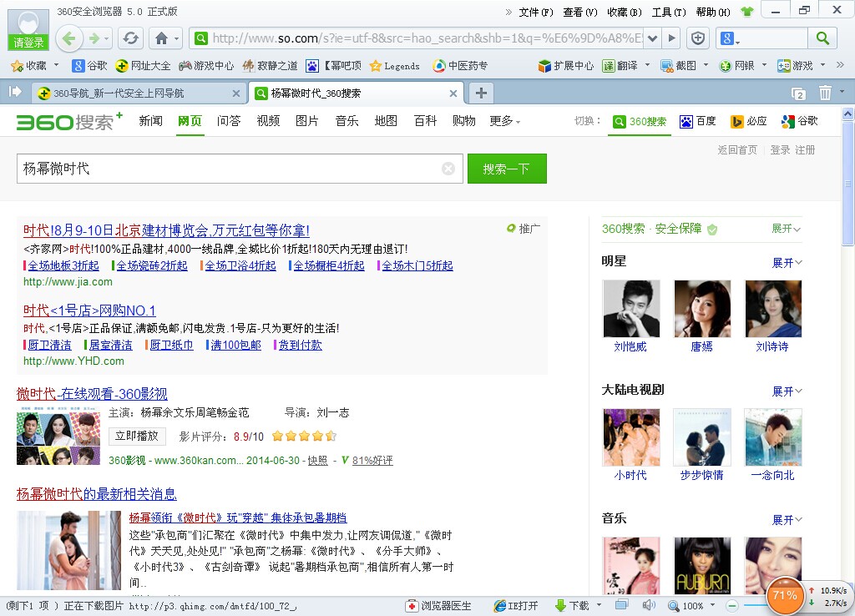Switch search engine to 百度
Viewport: 855px width, 616px height.
pos(698,121)
